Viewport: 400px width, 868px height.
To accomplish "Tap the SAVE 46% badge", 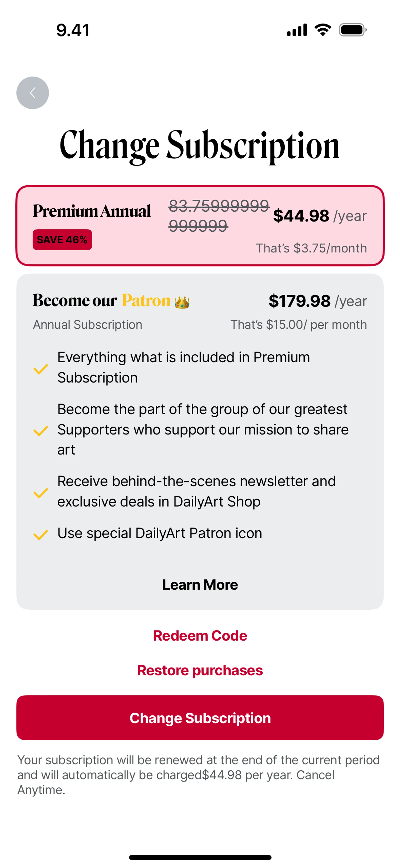I will click(x=62, y=240).
